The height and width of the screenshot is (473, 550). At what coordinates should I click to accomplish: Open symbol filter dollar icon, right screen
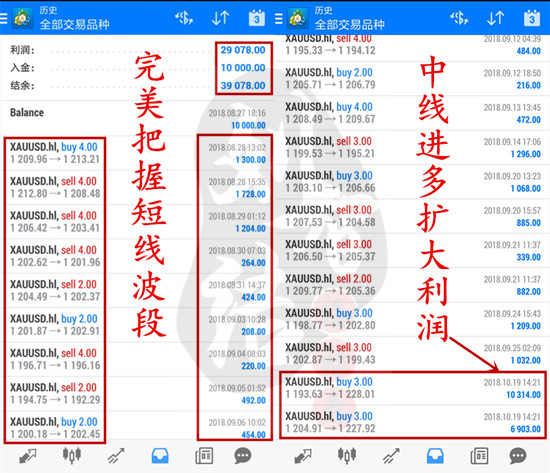pyautogui.click(x=459, y=18)
